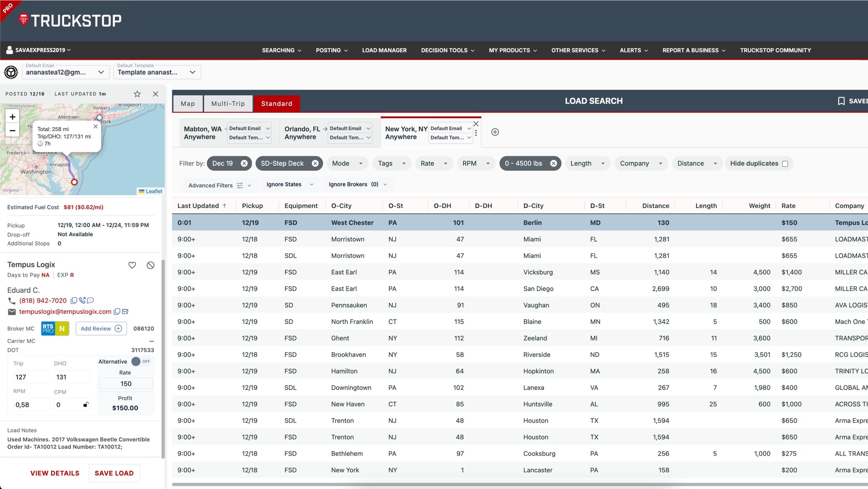Switch to the Multi-Trip tab

228,104
